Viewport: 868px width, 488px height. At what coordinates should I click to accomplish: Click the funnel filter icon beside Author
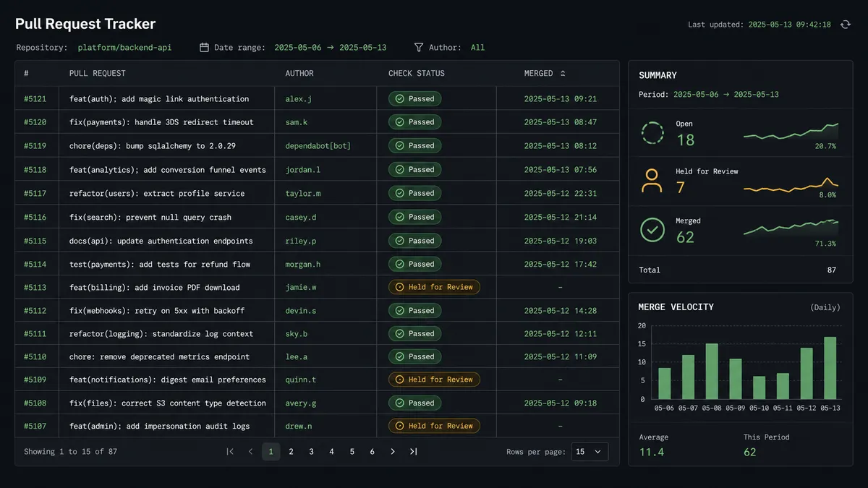pyautogui.click(x=418, y=47)
